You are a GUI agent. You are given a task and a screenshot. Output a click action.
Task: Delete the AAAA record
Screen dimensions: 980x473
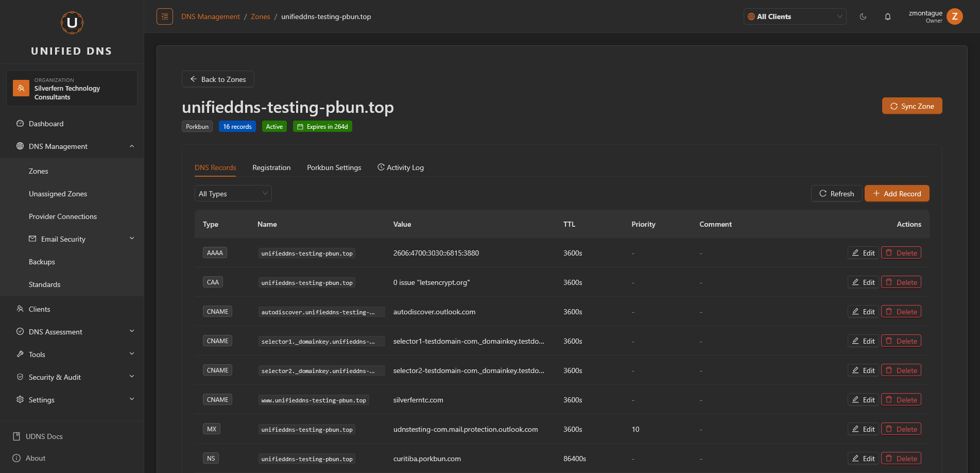pyautogui.click(x=901, y=253)
